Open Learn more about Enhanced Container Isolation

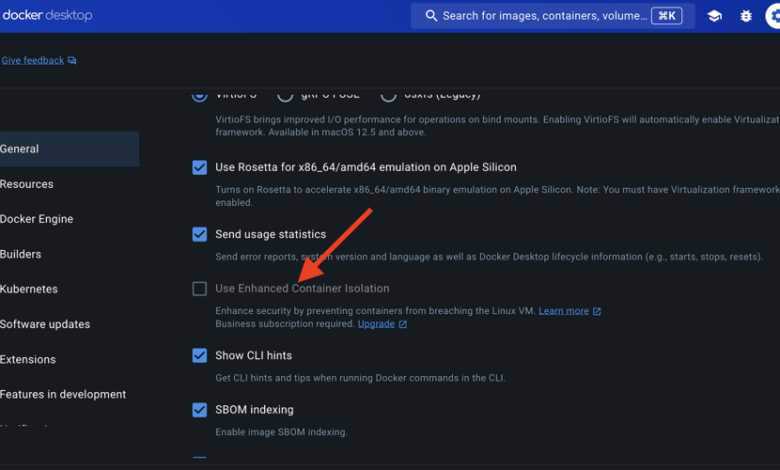coord(564,311)
